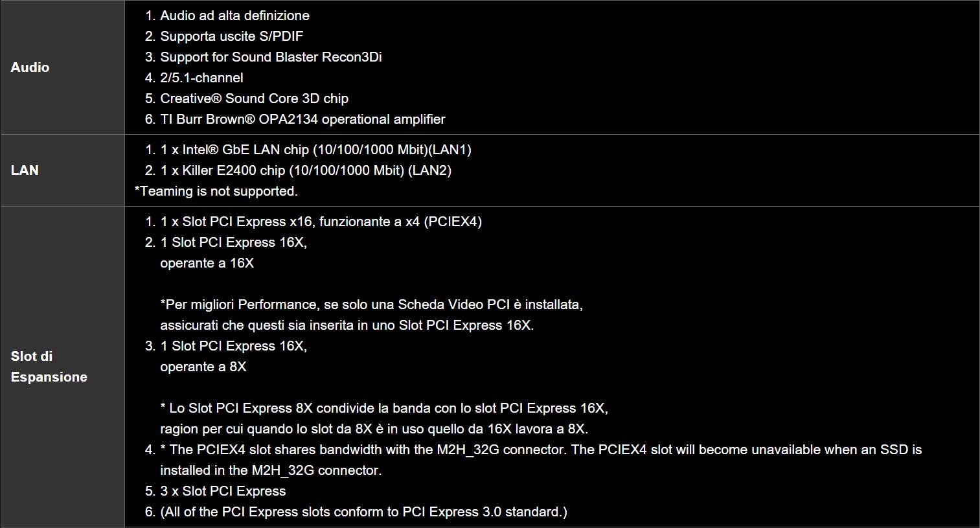Screen dimensions: 980x528
Task: Click the Killer E2400 chip (LAN2) entry
Action: (x=306, y=170)
